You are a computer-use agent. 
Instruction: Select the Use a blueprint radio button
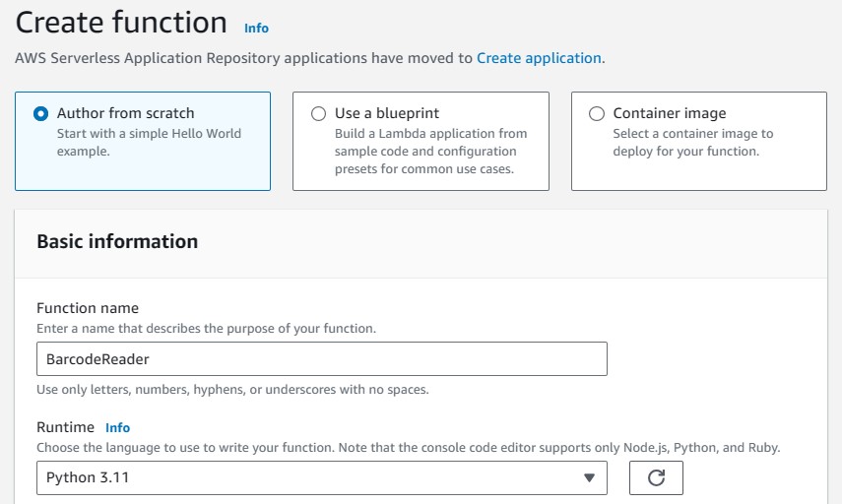tap(318, 113)
